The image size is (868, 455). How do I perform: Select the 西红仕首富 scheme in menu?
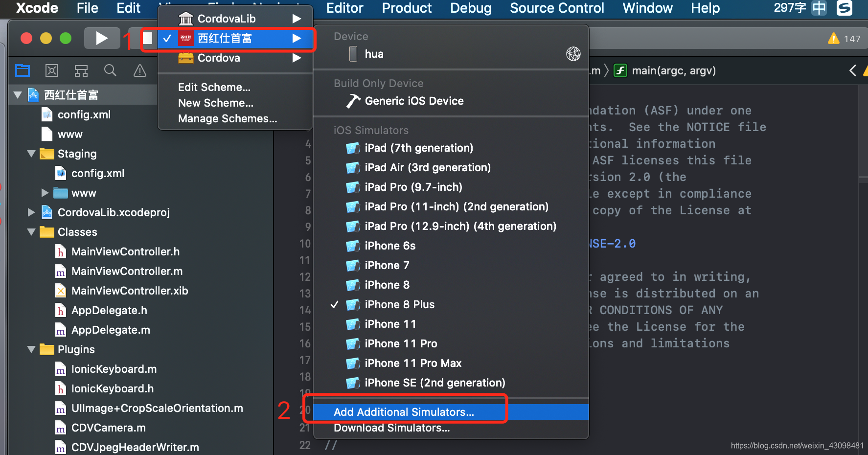pos(235,38)
